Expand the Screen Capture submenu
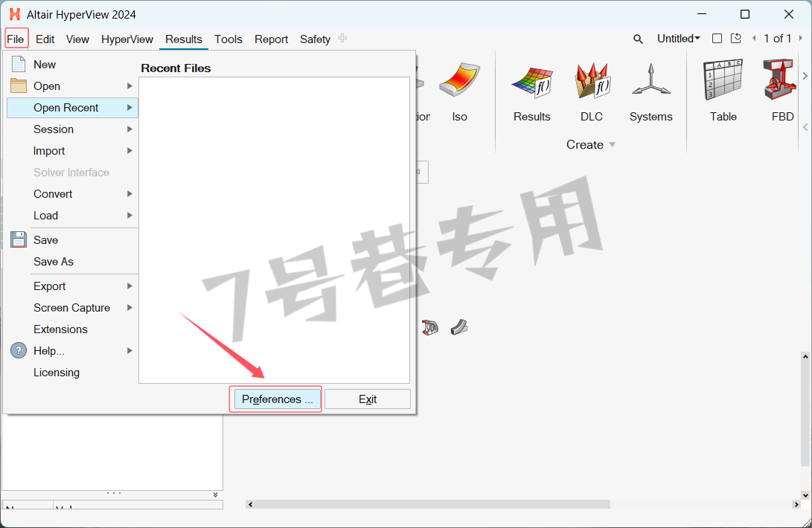This screenshot has width=812, height=528. pos(72,308)
